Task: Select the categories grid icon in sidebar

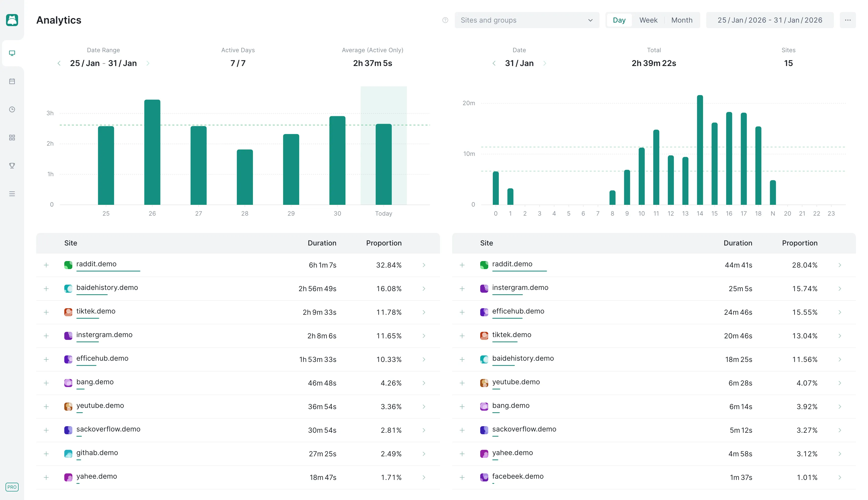Action: 12,137
